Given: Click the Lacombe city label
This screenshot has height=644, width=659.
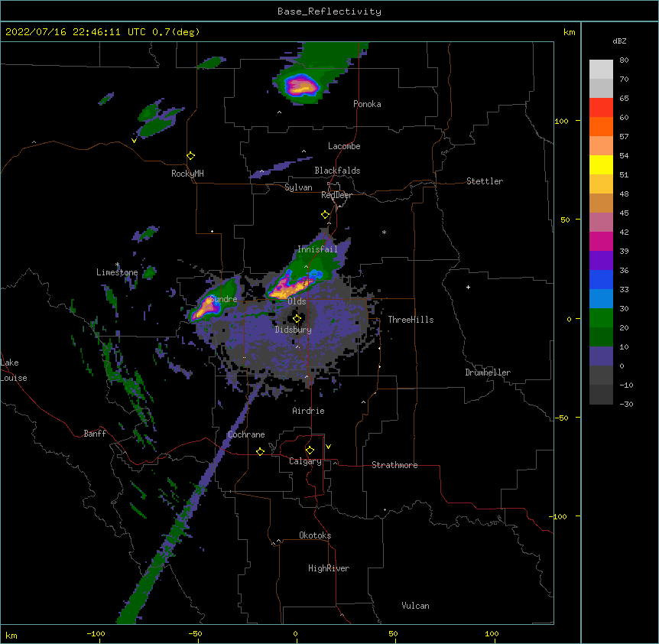Looking at the screenshot, I should tap(344, 146).
